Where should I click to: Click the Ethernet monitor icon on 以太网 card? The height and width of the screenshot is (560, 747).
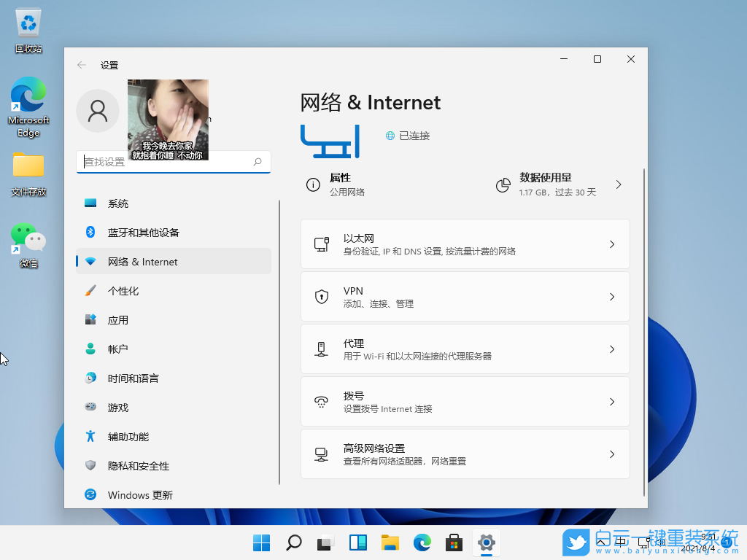[x=322, y=244]
